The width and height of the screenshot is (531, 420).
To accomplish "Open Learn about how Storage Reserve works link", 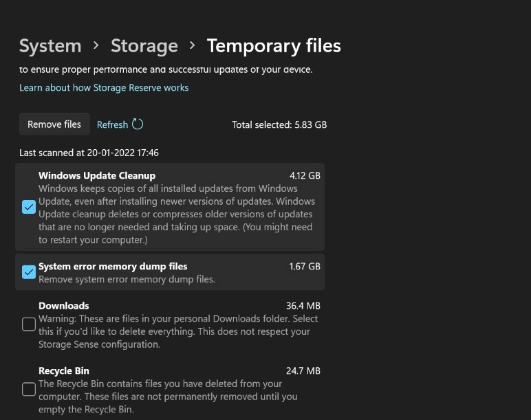I will [x=104, y=88].
